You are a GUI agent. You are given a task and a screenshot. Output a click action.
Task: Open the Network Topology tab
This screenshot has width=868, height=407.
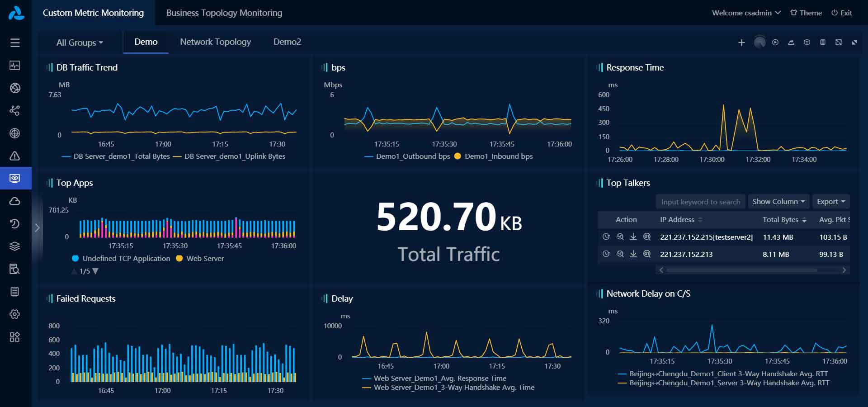(x=215, y=42)
